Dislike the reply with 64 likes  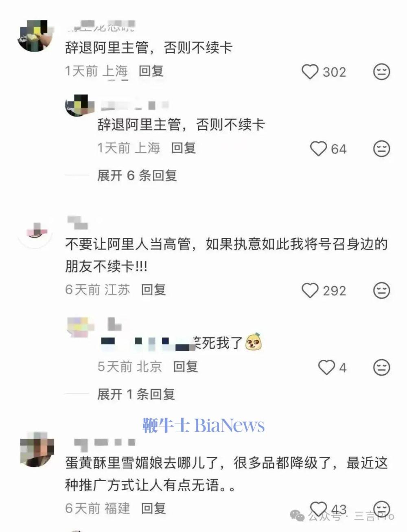(x=381, y=149)
